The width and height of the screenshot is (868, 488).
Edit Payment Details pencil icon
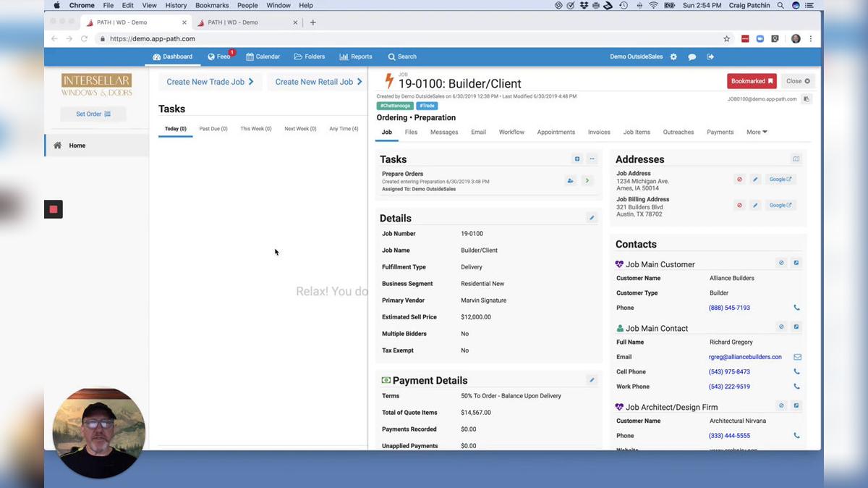[592, 380]
